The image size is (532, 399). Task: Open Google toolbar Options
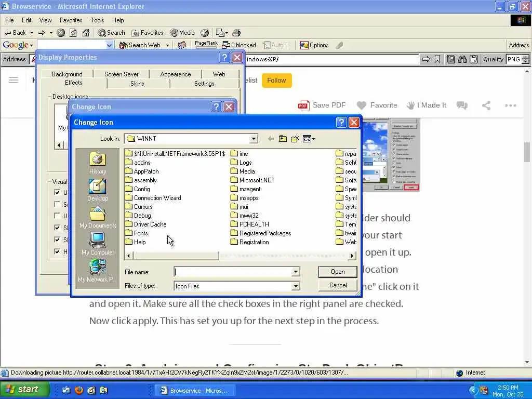[x=314, y=45]
